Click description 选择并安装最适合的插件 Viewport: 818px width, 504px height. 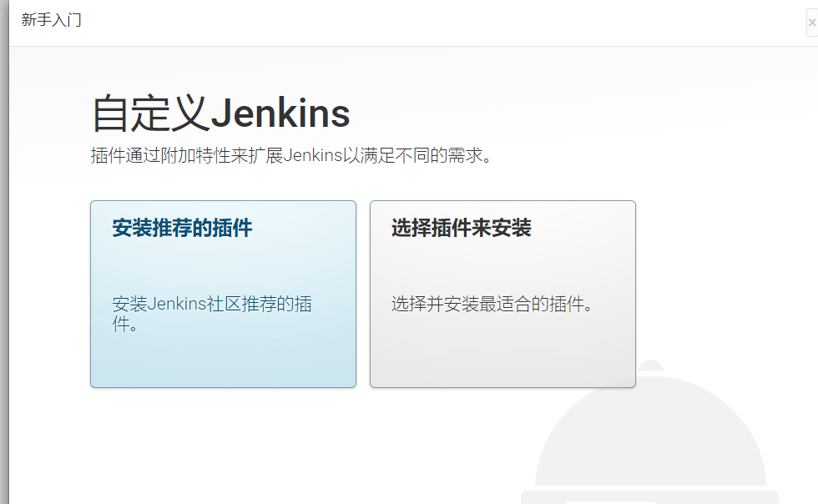(x=492, y=304)
